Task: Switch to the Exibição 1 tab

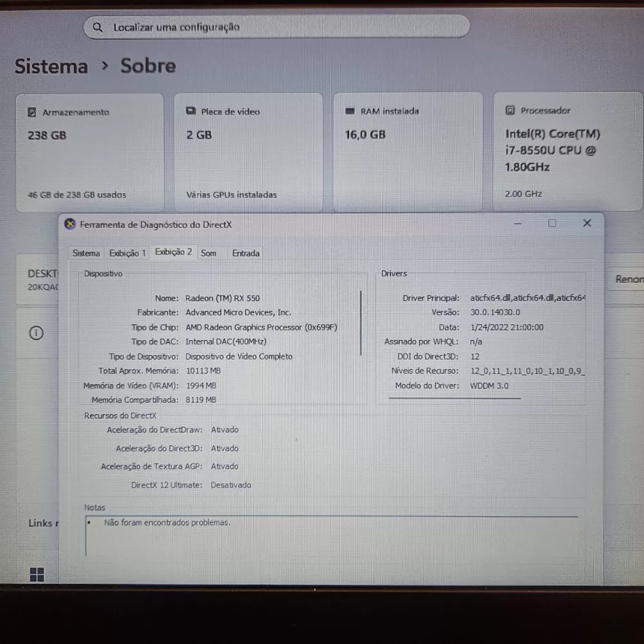Action: (x=128, y=253)
